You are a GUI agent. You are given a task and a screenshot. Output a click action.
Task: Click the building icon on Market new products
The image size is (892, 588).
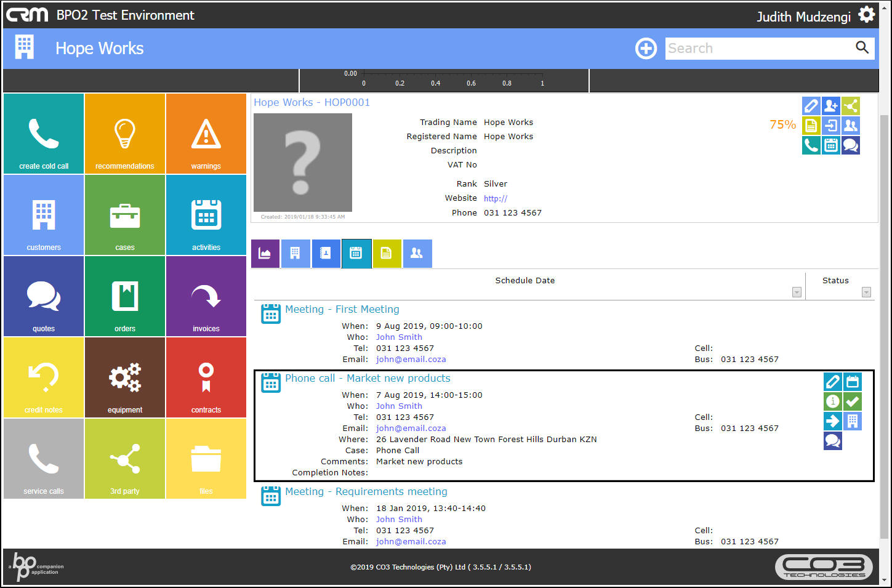point(853,421)
